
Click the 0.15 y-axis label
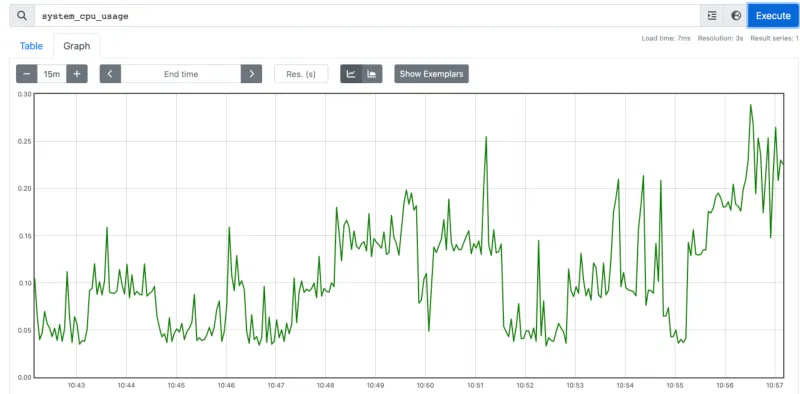coord(23,236)
